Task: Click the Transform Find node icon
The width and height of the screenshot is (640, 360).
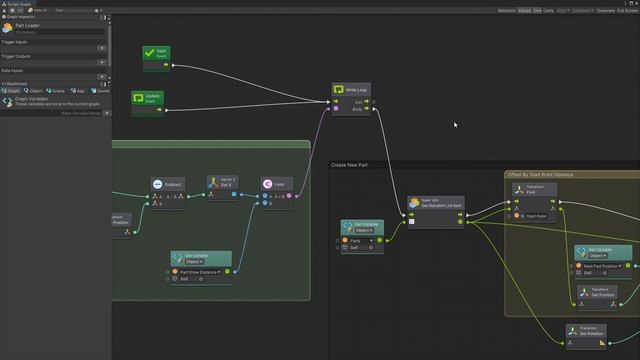Action: [x=519, y=189]
